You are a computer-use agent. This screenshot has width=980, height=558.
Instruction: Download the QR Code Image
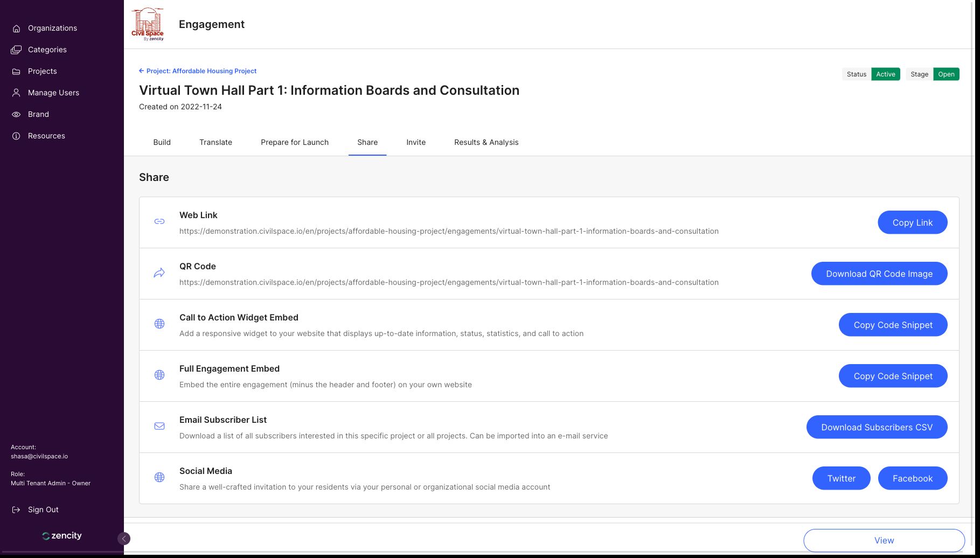point(879,274)
